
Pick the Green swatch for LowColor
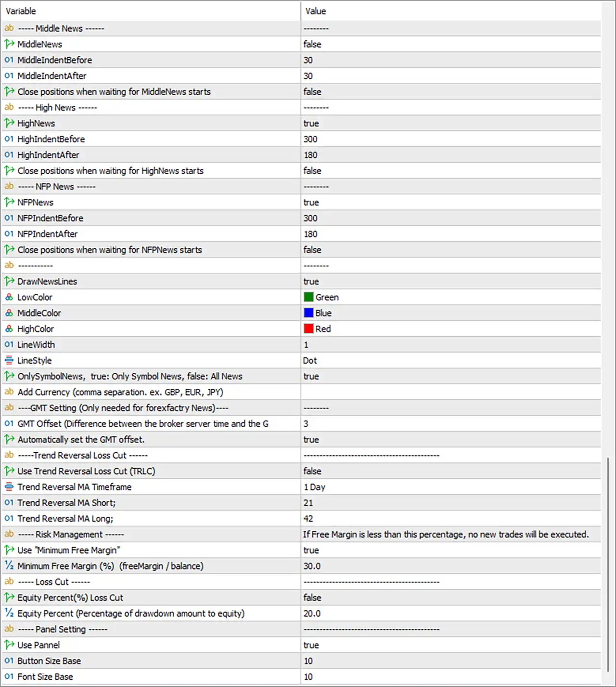308,297
